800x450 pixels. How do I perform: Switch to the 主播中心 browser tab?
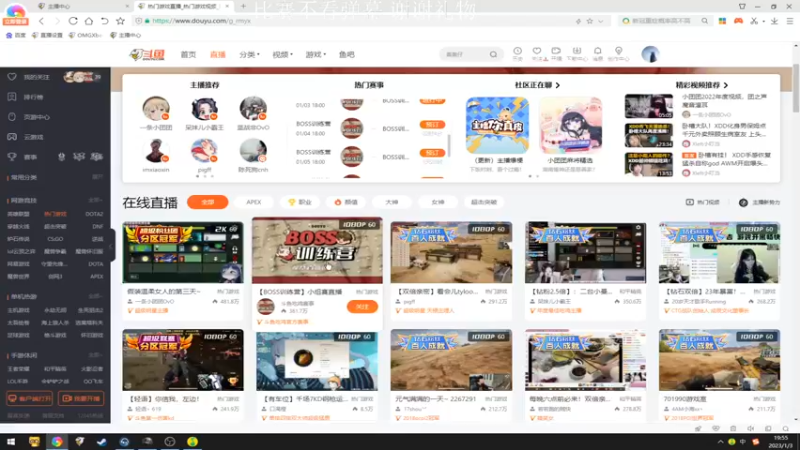point(82,6)
